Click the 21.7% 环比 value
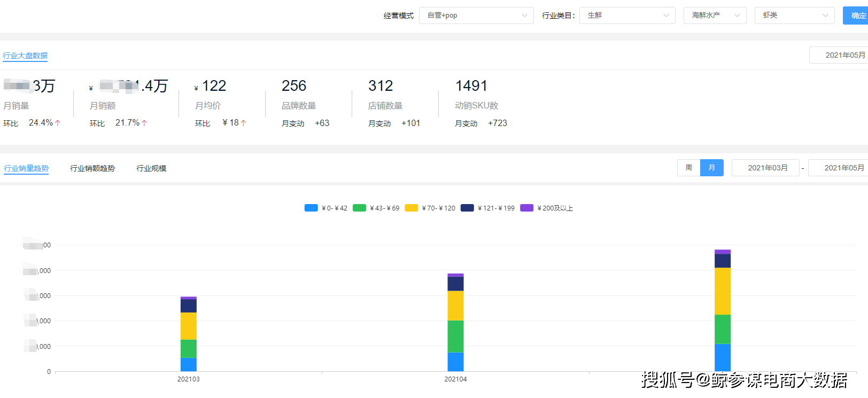868x398 pixels. [x=127, y=123]
